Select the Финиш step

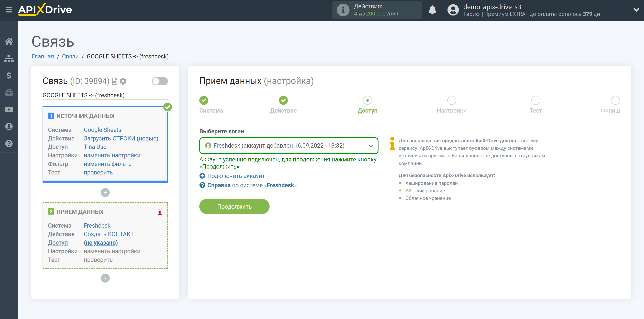[615, 101]
